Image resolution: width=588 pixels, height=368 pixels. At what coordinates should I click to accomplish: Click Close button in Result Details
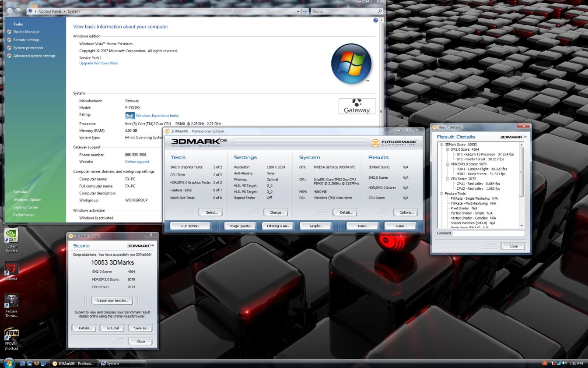tap(513, 246)
